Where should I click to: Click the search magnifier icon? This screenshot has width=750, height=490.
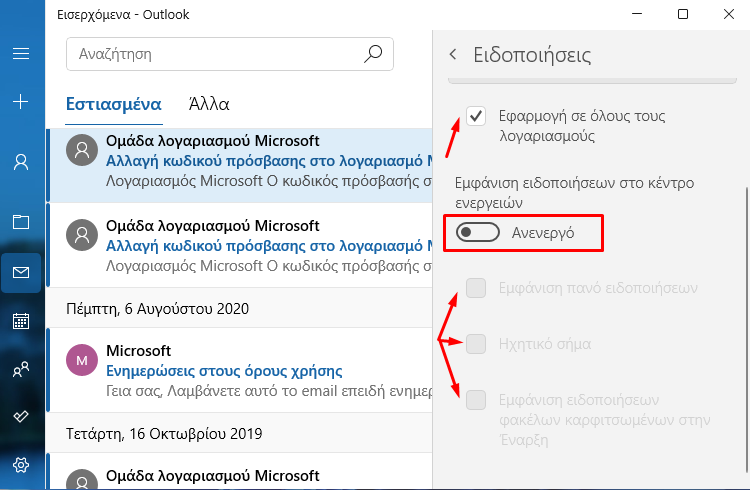pos(373,54)
